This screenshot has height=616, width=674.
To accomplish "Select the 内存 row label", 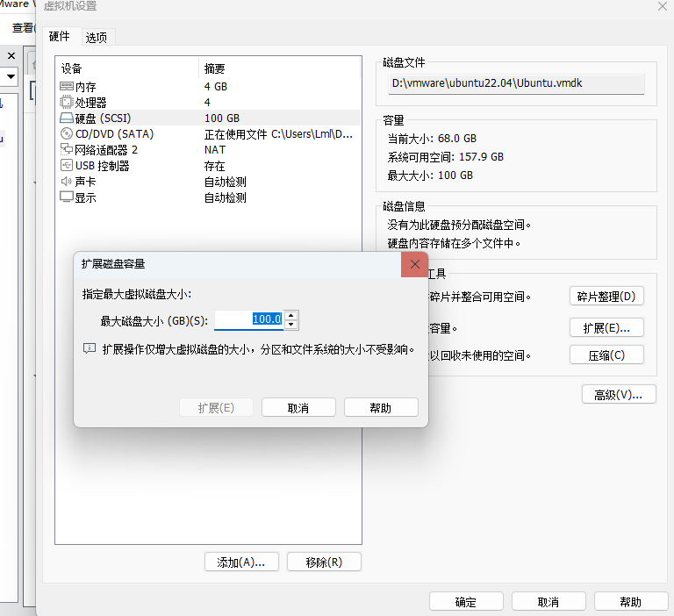I will (x=85, y=87).
